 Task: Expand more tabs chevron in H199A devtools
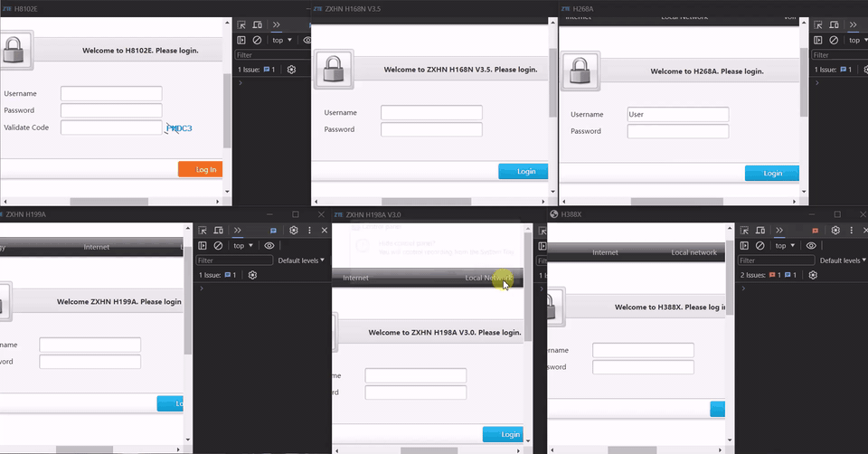[x=238, y=231]
